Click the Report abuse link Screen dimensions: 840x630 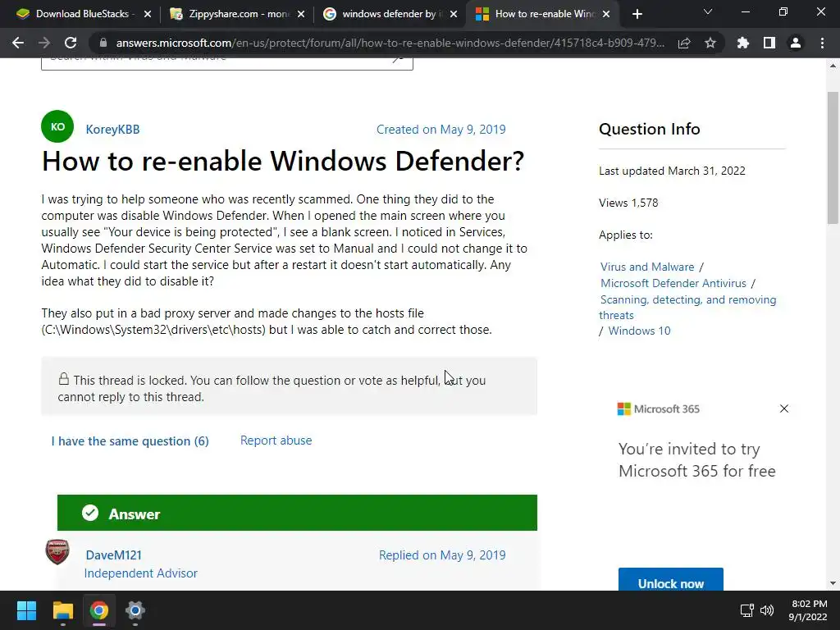coord(276,441)
